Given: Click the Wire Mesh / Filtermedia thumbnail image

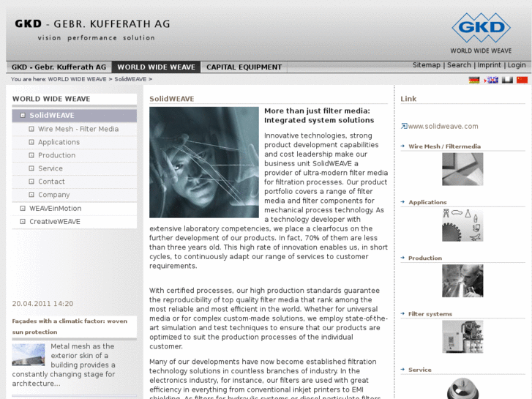Looking at the screenshot, I should coord(462,169).
